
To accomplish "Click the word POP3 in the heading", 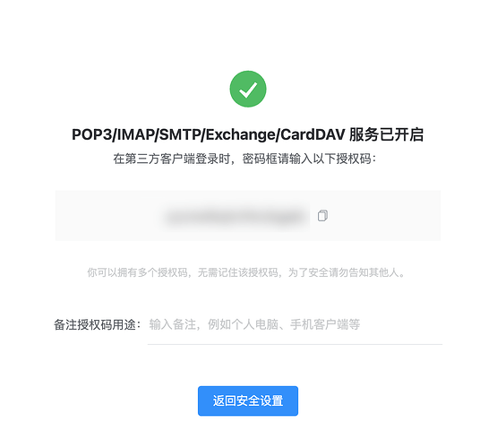I will tap(92, 134).
